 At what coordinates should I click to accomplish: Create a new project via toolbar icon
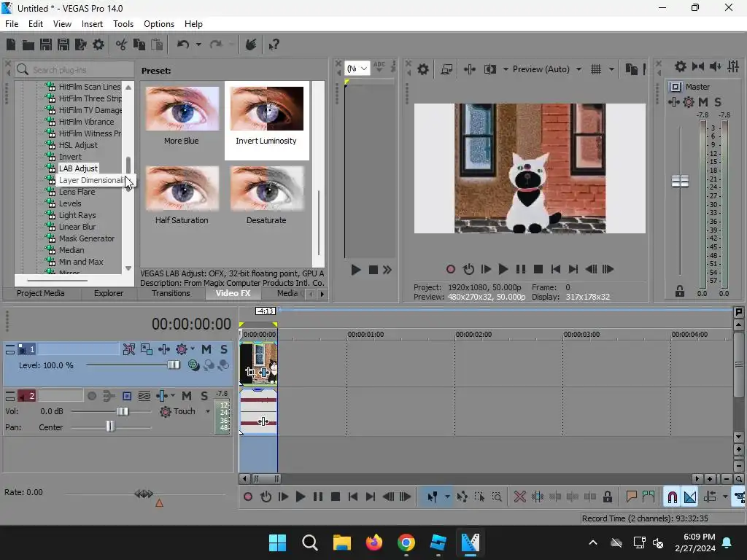pos(11,44)
